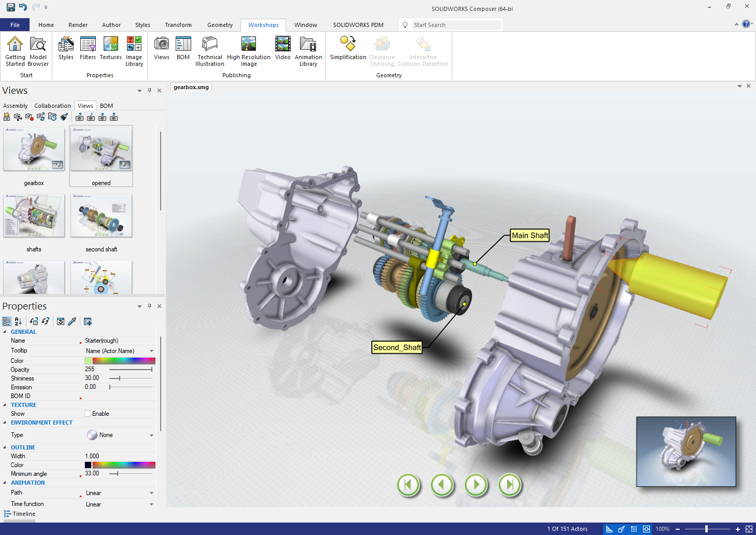This screenshot has width=756, height=535.
Task: Toggle camera perspective icon in status bar
Action: click(x=621, y=529)
